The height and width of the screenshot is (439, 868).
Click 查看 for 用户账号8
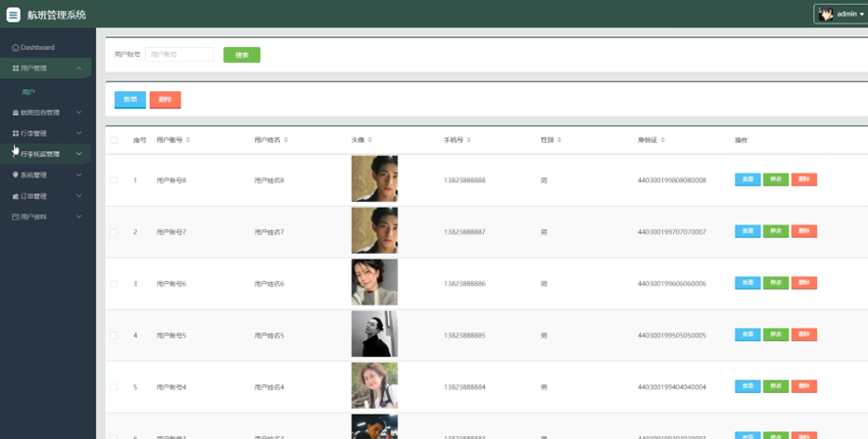[x=747, y=179]
